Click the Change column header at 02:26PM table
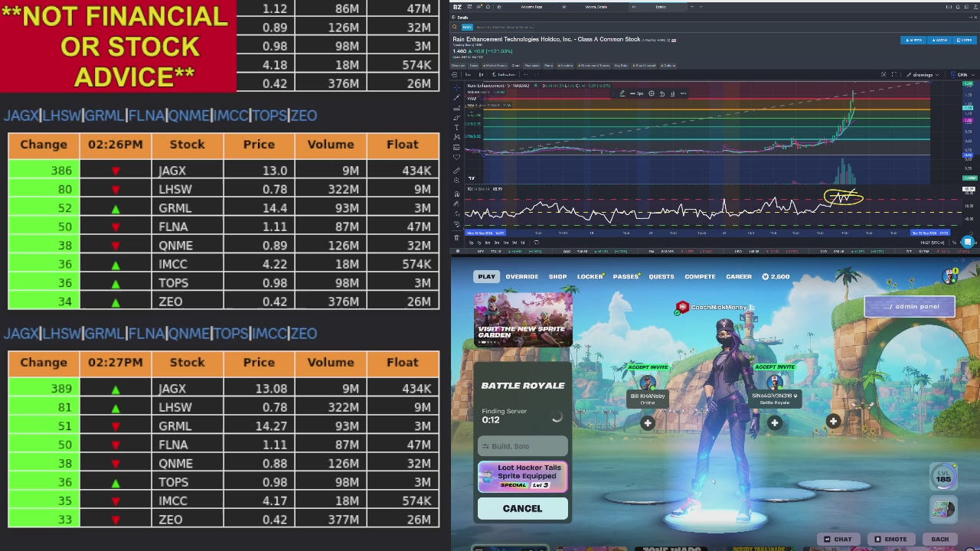The height and width of the screenshot is (551, 980). coord(44,145)
